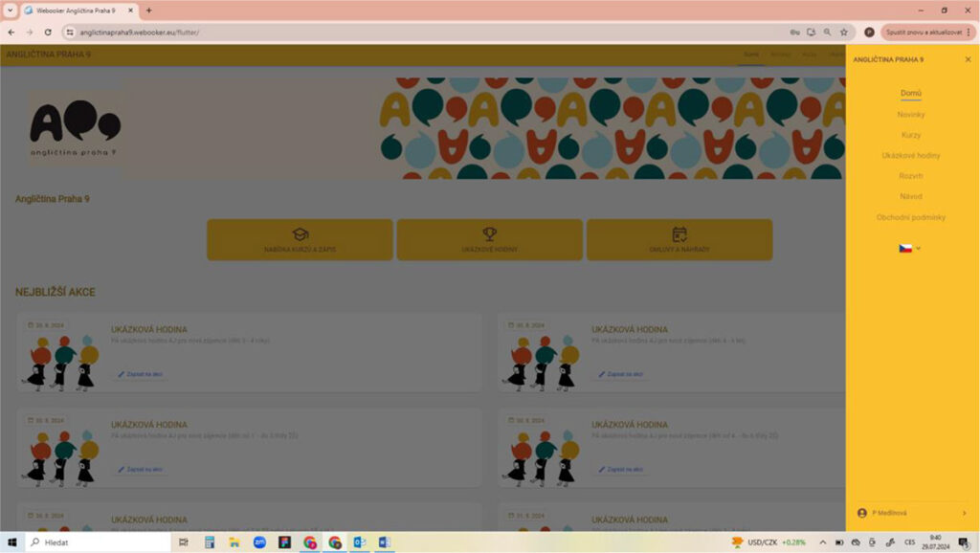The height and width of the screenshot is (553, 980).
Task: Close the Webooker Angličtina Praha 9 tab
Action: (x=130, y=11)
